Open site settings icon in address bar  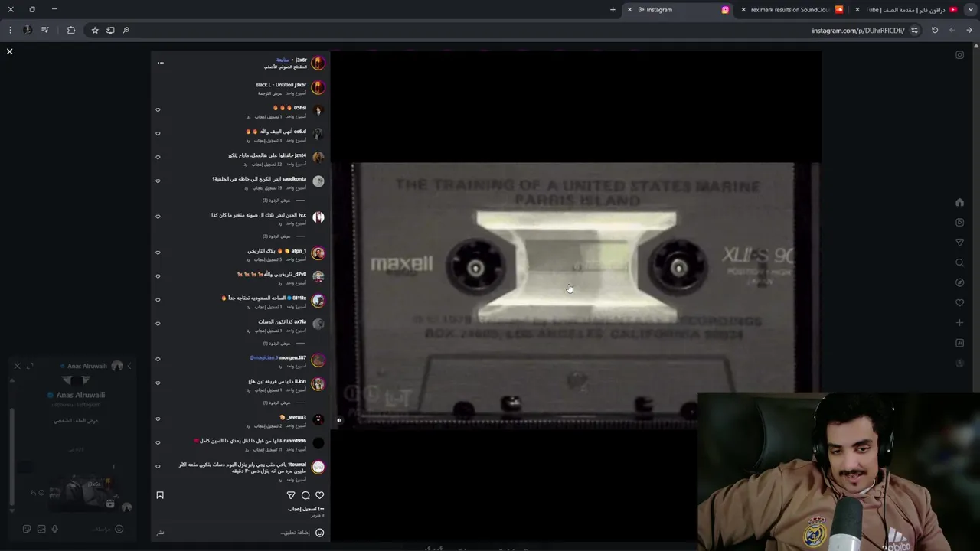click(914, 31)
